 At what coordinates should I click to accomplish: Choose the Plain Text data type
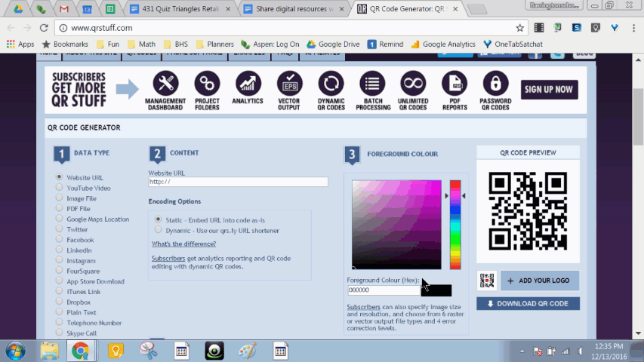(x=59, y=311)
